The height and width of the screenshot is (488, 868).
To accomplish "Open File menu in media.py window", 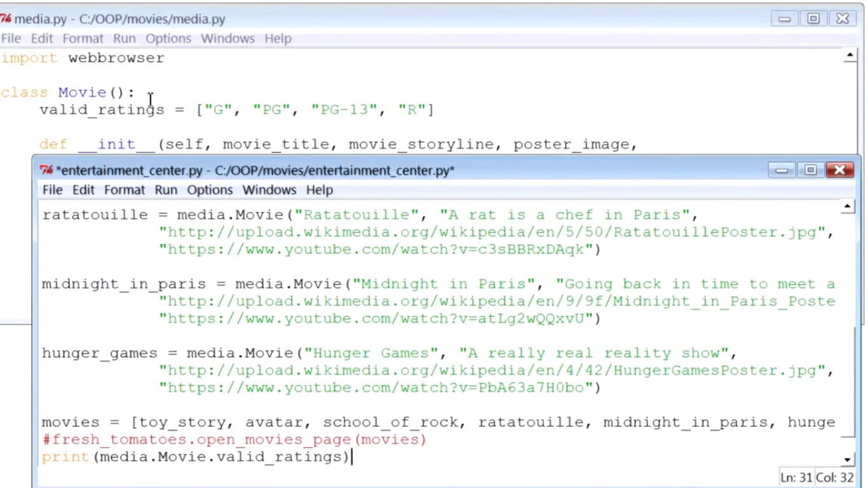I will (x=11, y=38).
